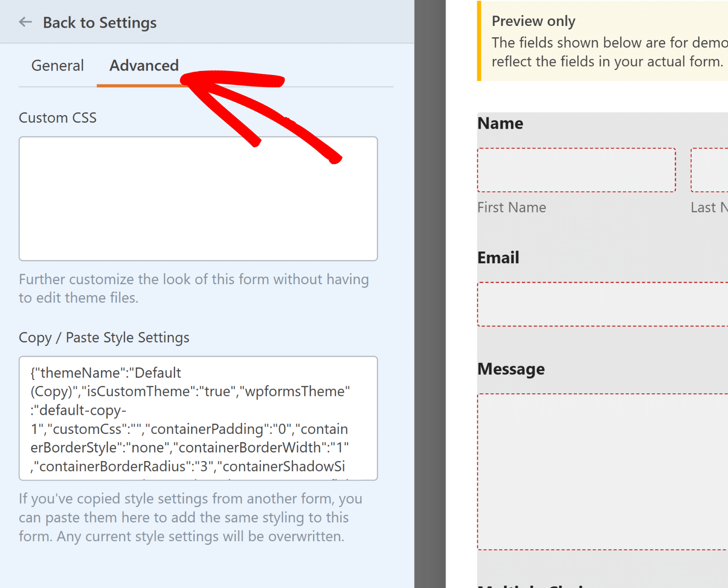Click the Copy / Paste Style Settings heading
728x588 pixels.
[x=104, y=337]
